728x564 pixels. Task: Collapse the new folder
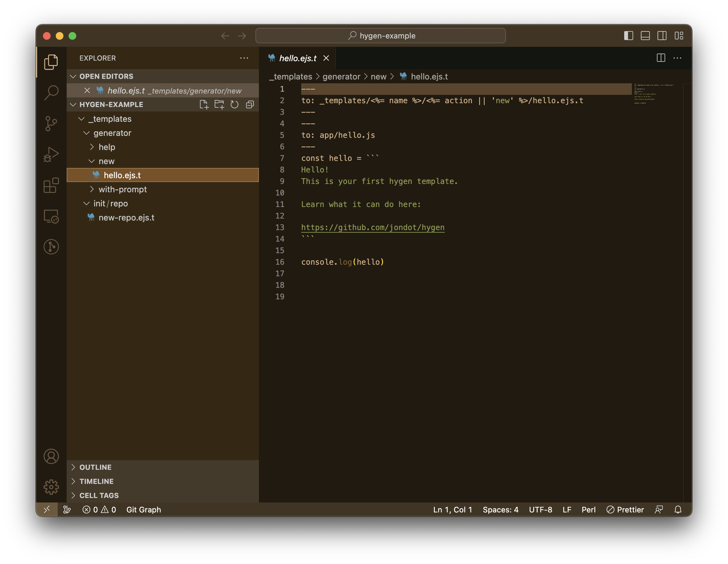(x=163, y=161)
